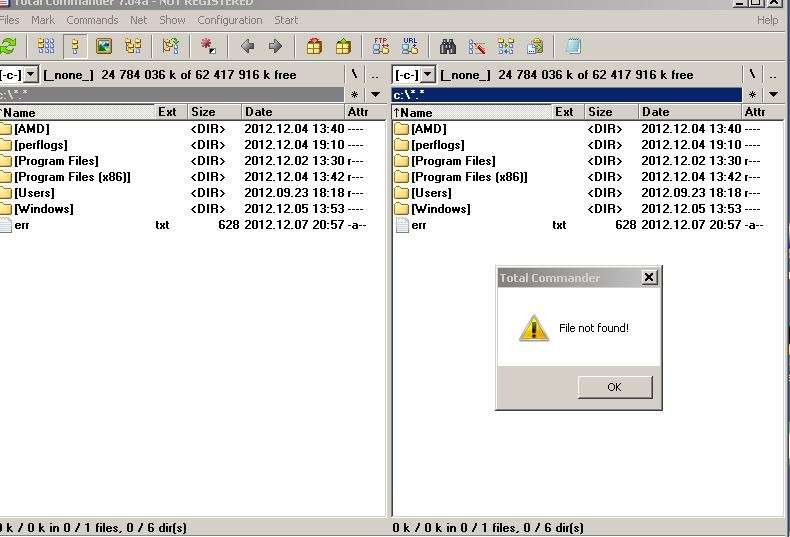The height and width of the screenshot is (537, 790).
Task: Enable thumbnails view toolbar icon
Action: pos(104,47)
